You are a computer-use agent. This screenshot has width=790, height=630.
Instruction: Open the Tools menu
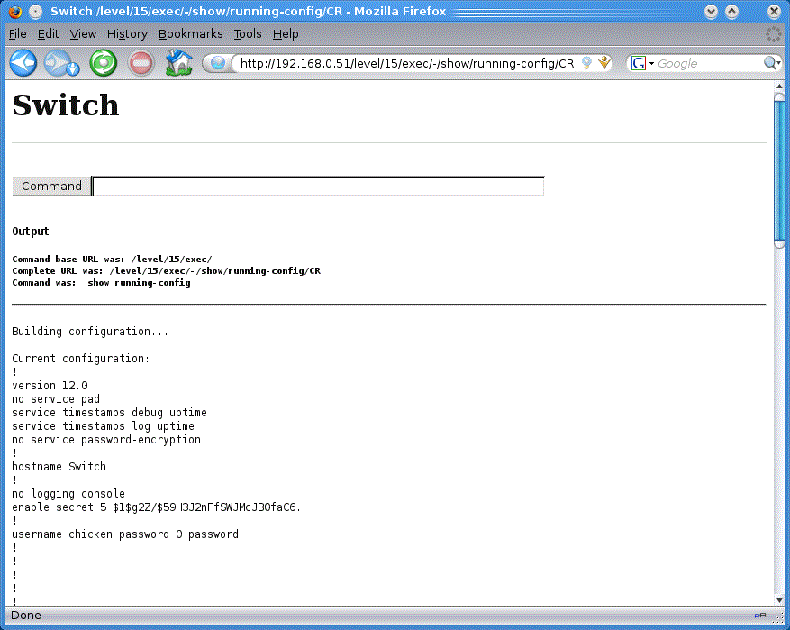point(247,34)
